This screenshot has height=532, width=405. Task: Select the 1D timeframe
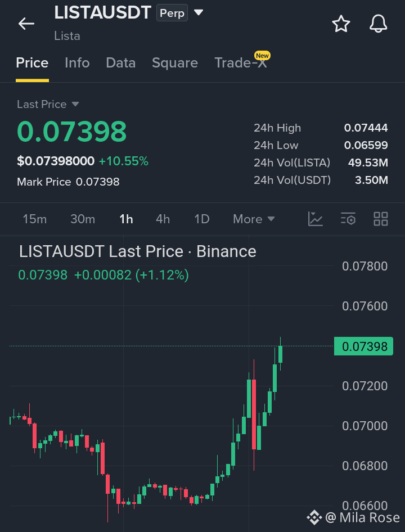(x=201, y=219)
